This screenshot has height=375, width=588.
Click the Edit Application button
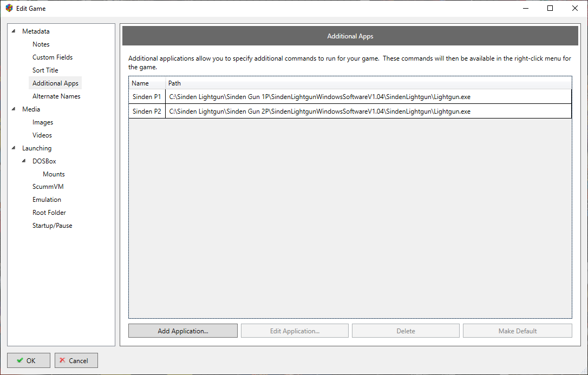(x=295, y=331)
